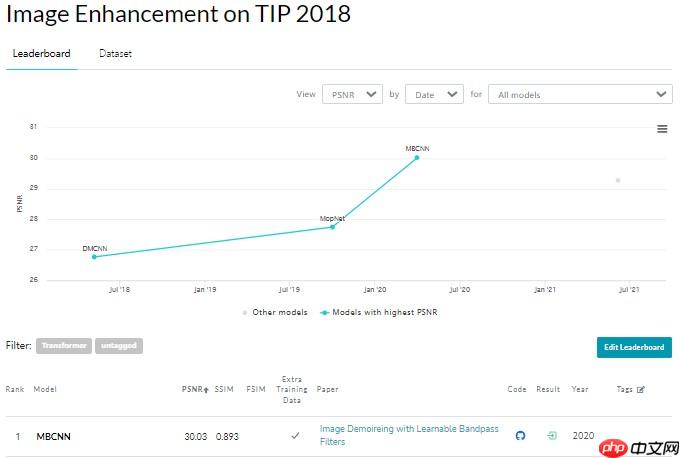Click the GitHub code icon for MBCNN
The width and height of the screenshot is (680, 458).
pyautogui.click(x=520, y=436)
